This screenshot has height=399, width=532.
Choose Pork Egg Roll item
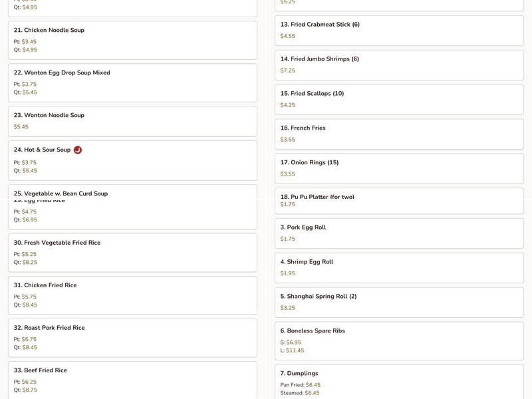(x=399, y=233)
